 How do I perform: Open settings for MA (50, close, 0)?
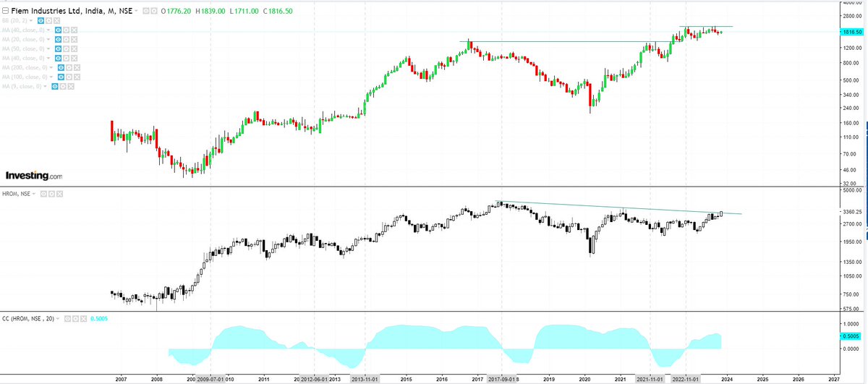coord(66,48)
